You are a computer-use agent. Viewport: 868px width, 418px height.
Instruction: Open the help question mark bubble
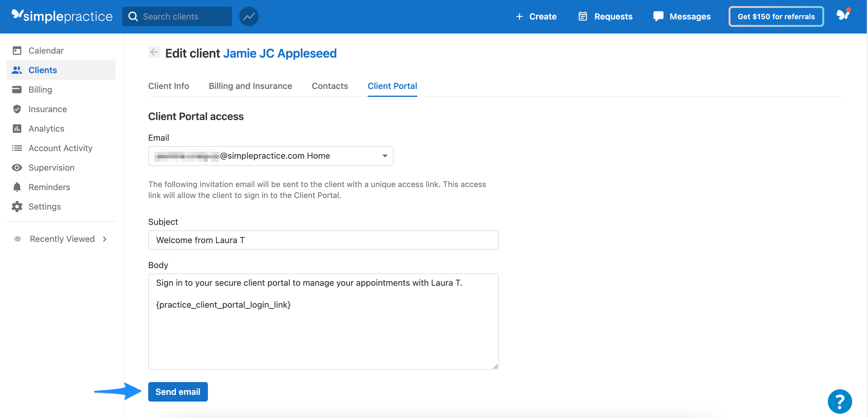coord(840,401)
